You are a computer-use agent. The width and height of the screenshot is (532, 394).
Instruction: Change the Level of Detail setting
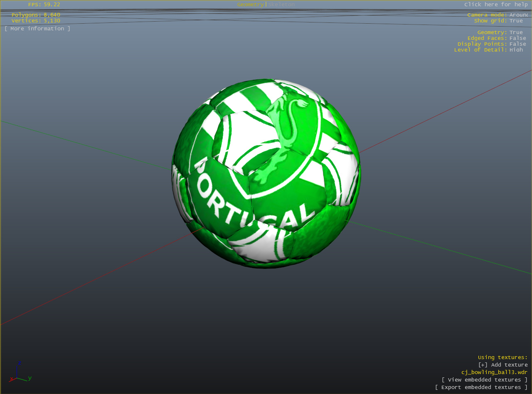pos(488,50)
